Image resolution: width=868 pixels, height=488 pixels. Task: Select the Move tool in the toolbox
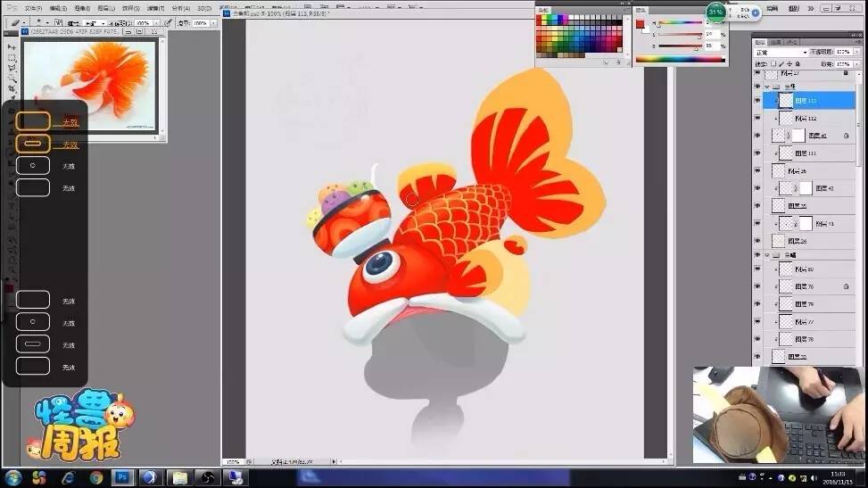pyautogui.click(x=12, y=47)
